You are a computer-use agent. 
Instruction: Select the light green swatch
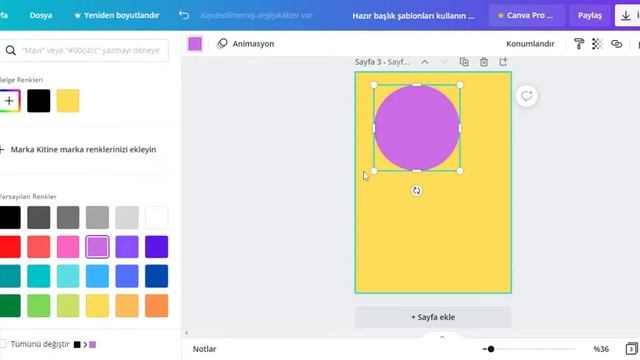pyautogui.click(x=39, y=305)
